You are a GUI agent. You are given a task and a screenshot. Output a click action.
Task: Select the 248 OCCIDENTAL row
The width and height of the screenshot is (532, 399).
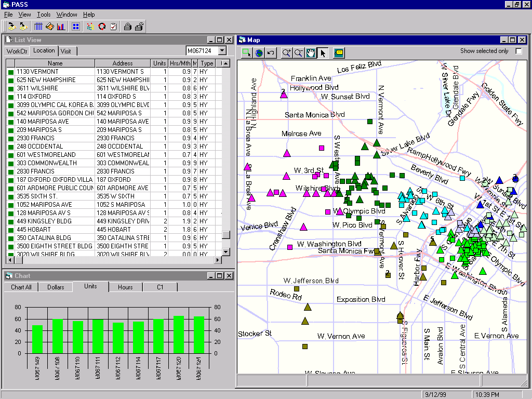coord(114,146)
